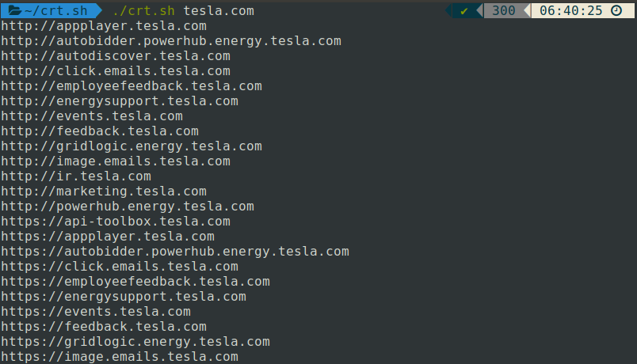Click the tesla.com command argument
Image resolution: width=637 pixels, height=364 pixels.
(219, 10)
